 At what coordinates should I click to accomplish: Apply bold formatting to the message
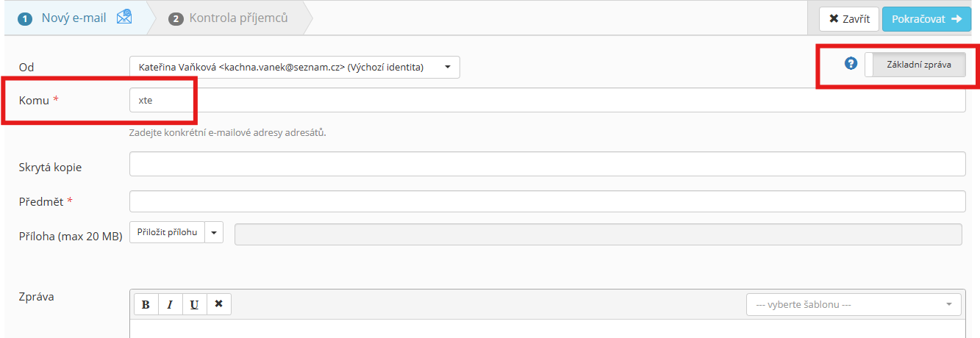coord(146,304)
